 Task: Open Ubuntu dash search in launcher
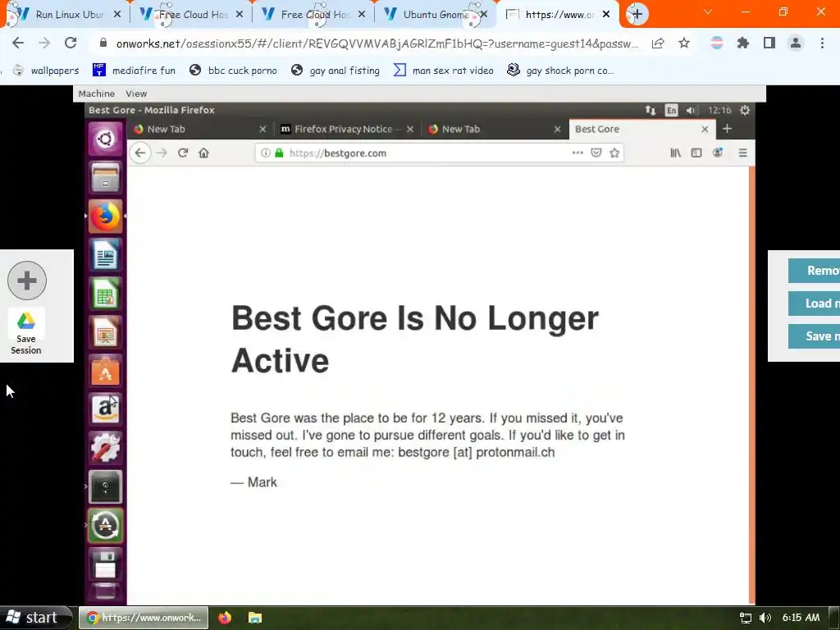[105, 139]
